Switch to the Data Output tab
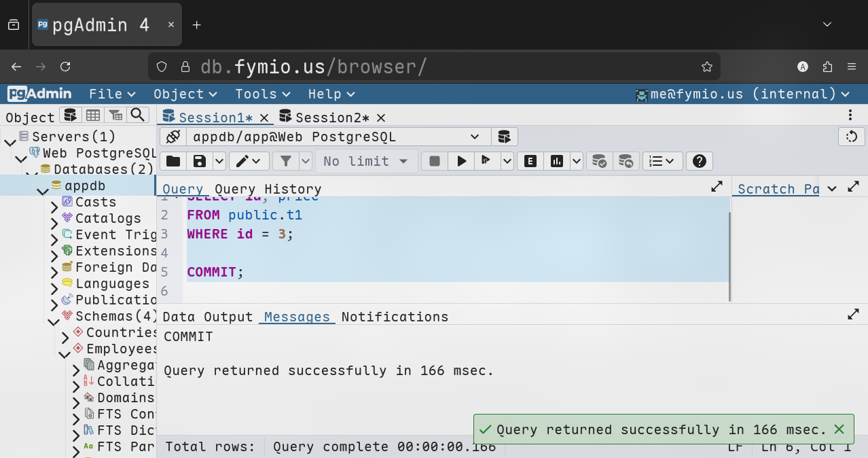Screen dimensions: 868x458 207,317
